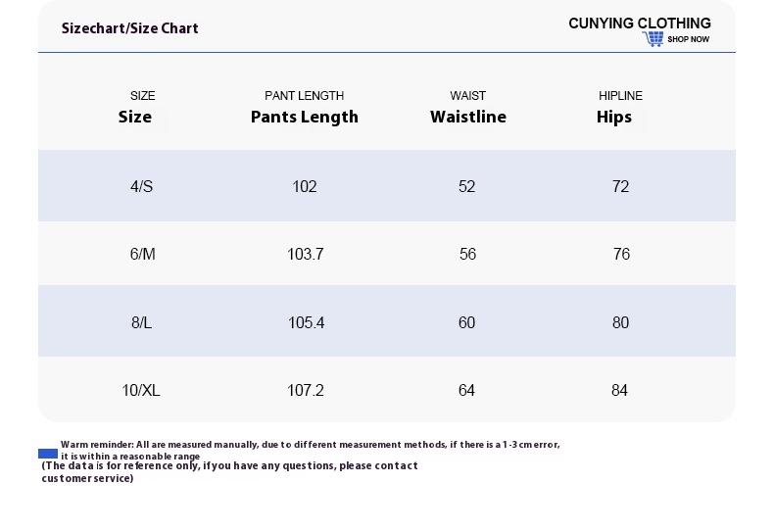The image size is (774, 532).
Task: Click the shopping cart icon
Action: click(653, 39)
